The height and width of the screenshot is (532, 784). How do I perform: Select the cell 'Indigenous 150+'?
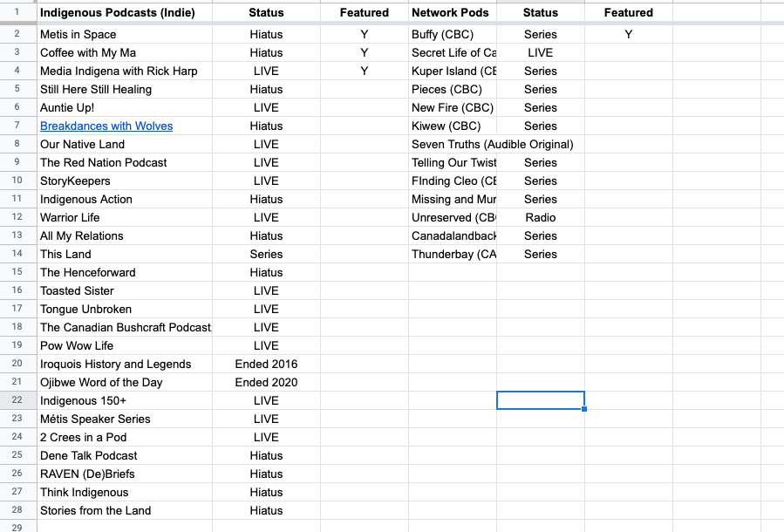tap(125, 400)
